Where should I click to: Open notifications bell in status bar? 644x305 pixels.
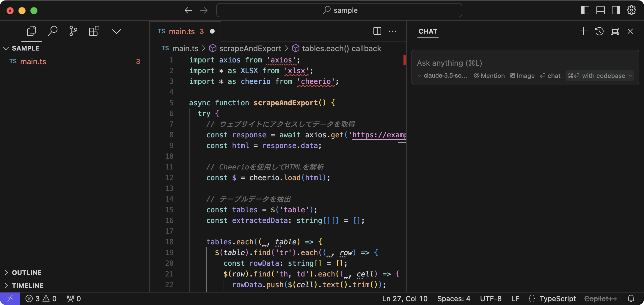tap(631, 298)
